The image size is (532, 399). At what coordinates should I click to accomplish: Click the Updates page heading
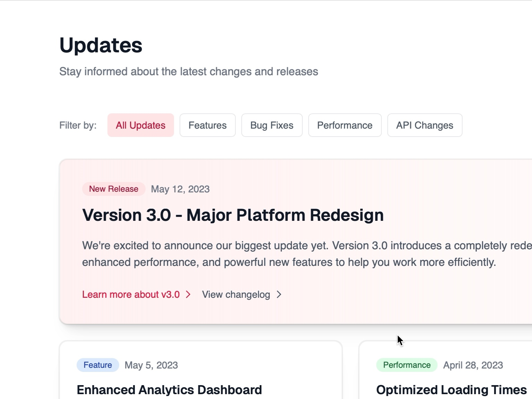pos(101,44)
